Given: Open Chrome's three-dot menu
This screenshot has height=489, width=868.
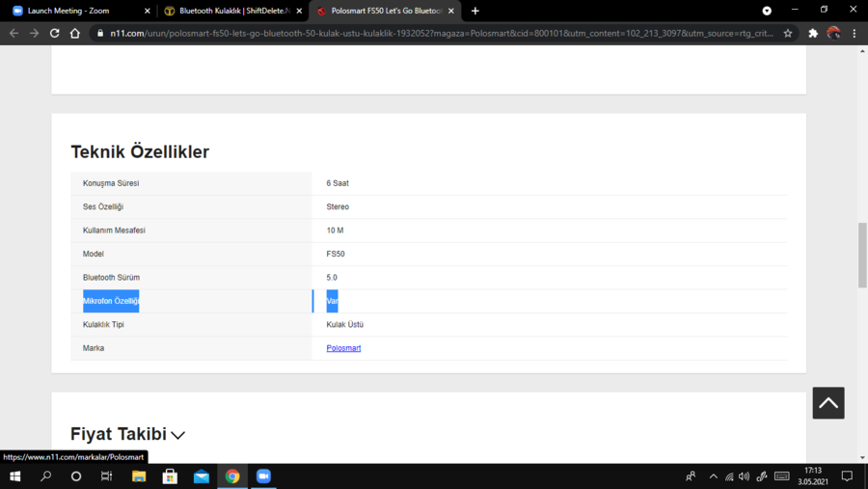Looking at the screenshot, I should point(854,33).
